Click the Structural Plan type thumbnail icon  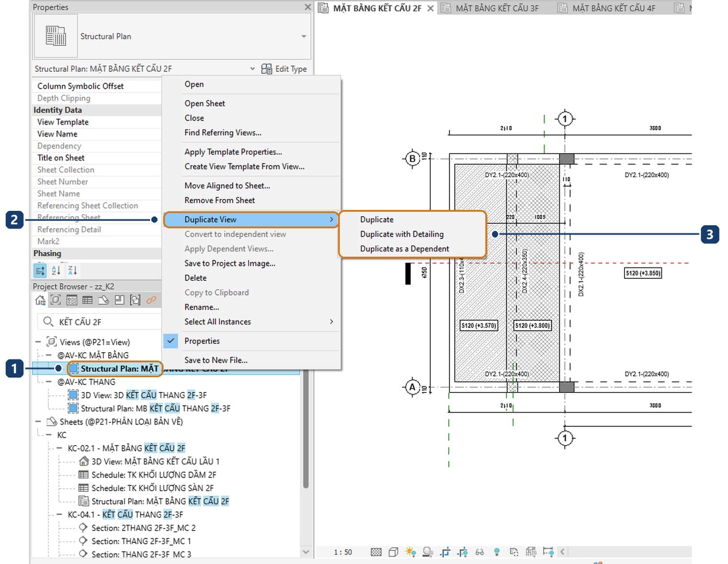[56, 36]
